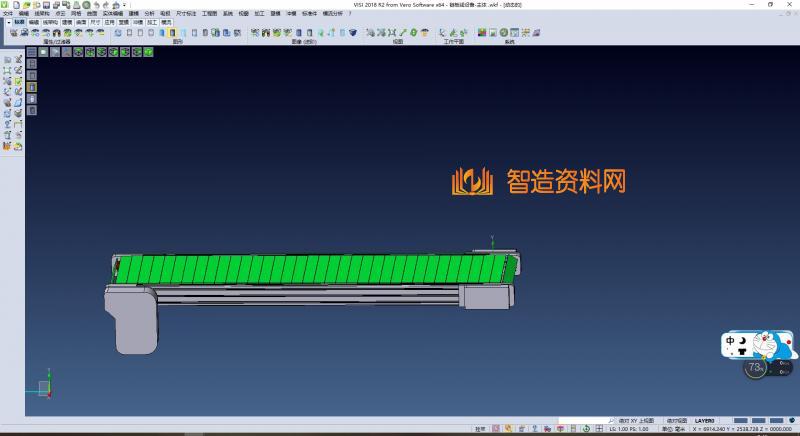The image size is (800, 436).
Task: Click the green globe icon in 系统 group
Action: pos(504,33)
